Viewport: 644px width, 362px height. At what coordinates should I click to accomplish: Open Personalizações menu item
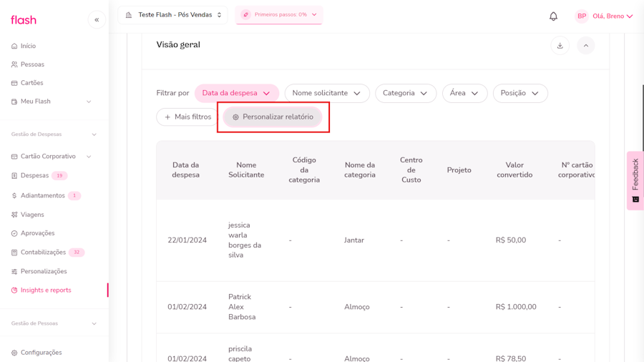pyautogui.click(x=44, y=271)
